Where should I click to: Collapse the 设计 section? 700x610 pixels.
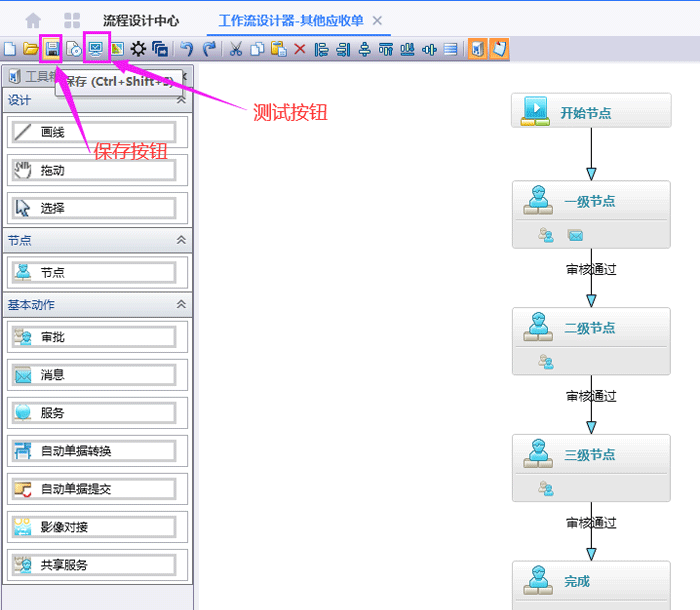click(181, 100)
